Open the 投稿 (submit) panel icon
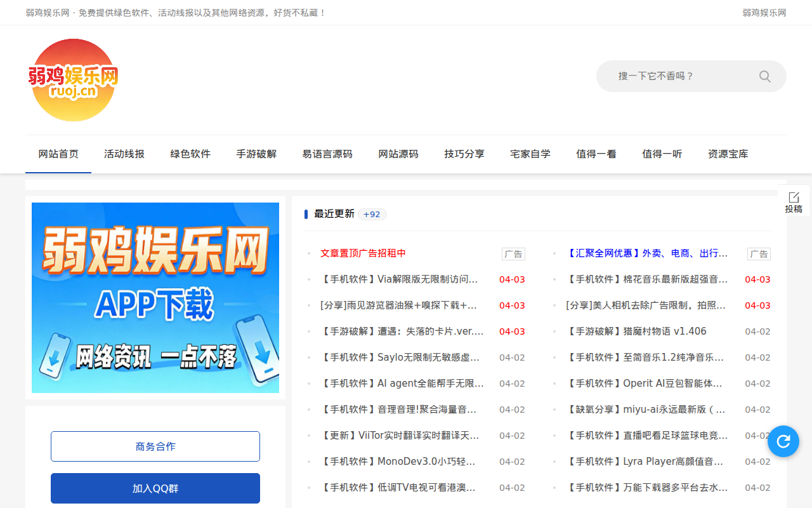This screenshot has width=812, height=508. (x=794, y=200)
